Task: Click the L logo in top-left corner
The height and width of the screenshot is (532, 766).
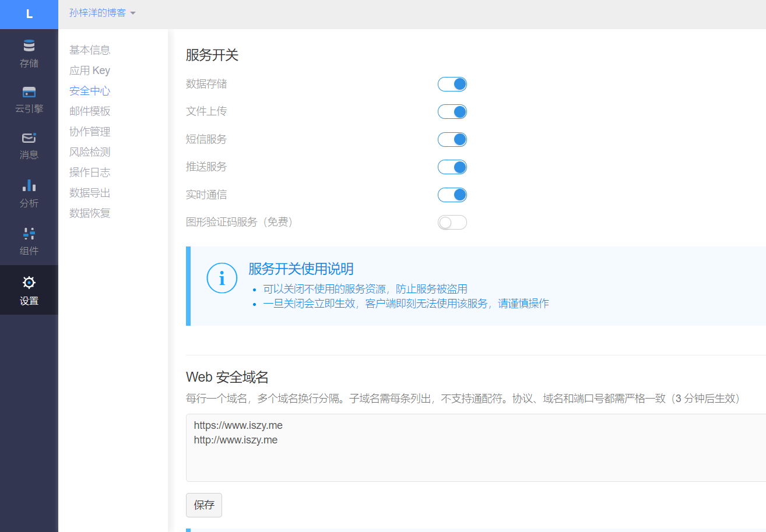Action: [x=29, y=15]
